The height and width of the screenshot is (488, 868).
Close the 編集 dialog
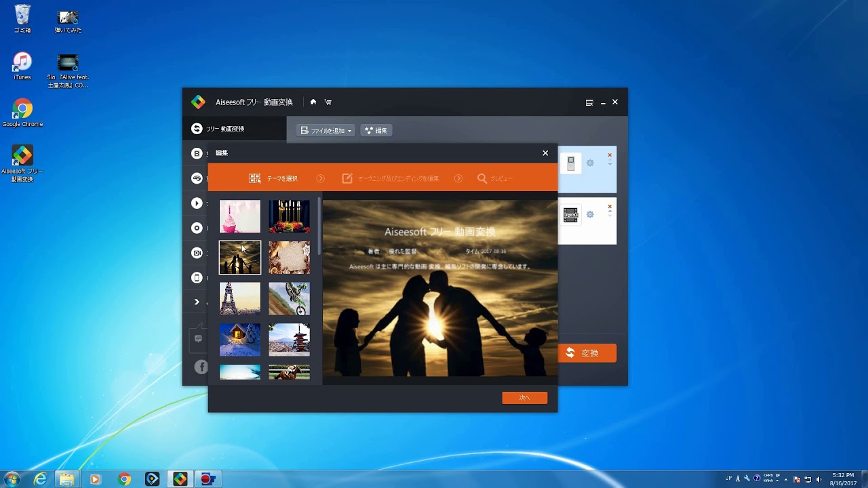(x=545, y=153)
